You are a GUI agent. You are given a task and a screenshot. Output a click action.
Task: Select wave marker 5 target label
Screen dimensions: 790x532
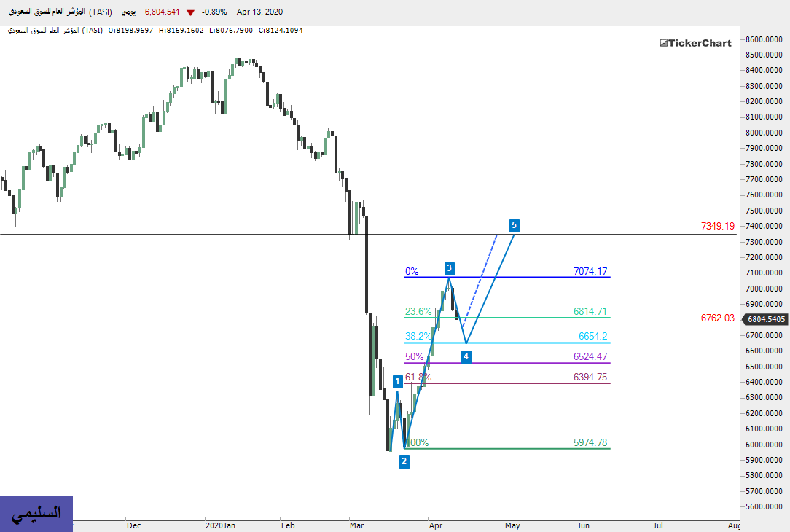point(514,225)
